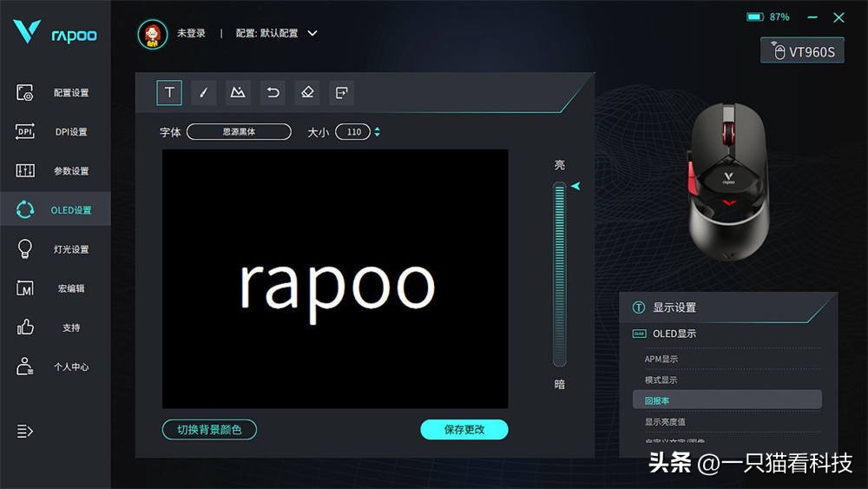
Task: Minimize the Rapoo window
Action: (812, 17)
